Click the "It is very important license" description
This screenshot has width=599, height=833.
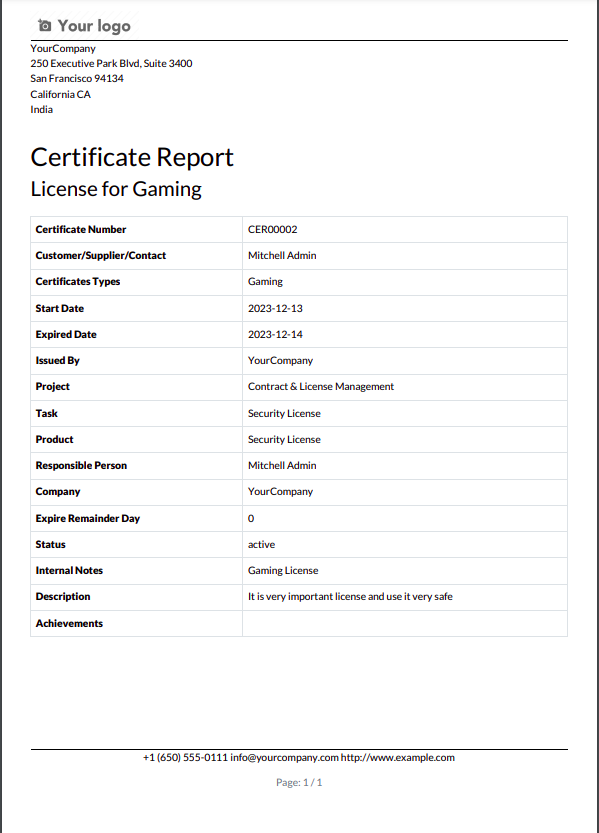350,597
